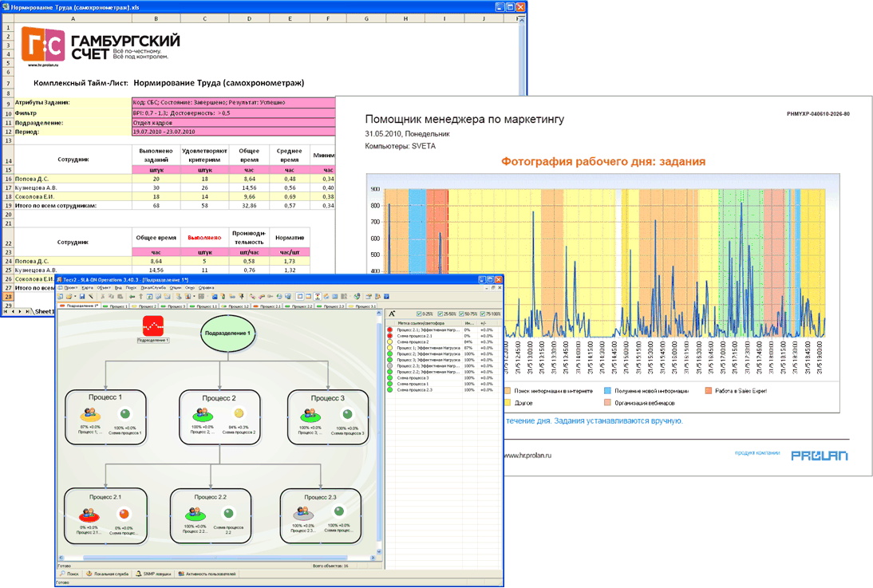Open the Карта menu in SLA-ON
This screenshot has height=588, width=873.
pyautogui.click(x=88, y=288)
